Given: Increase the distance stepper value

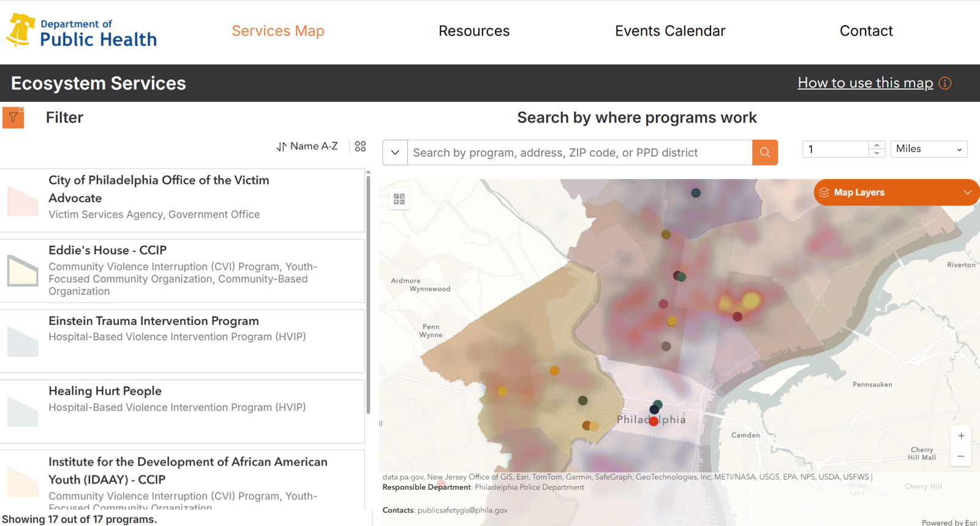Looking at the screenshot, I should pos(876,145).
